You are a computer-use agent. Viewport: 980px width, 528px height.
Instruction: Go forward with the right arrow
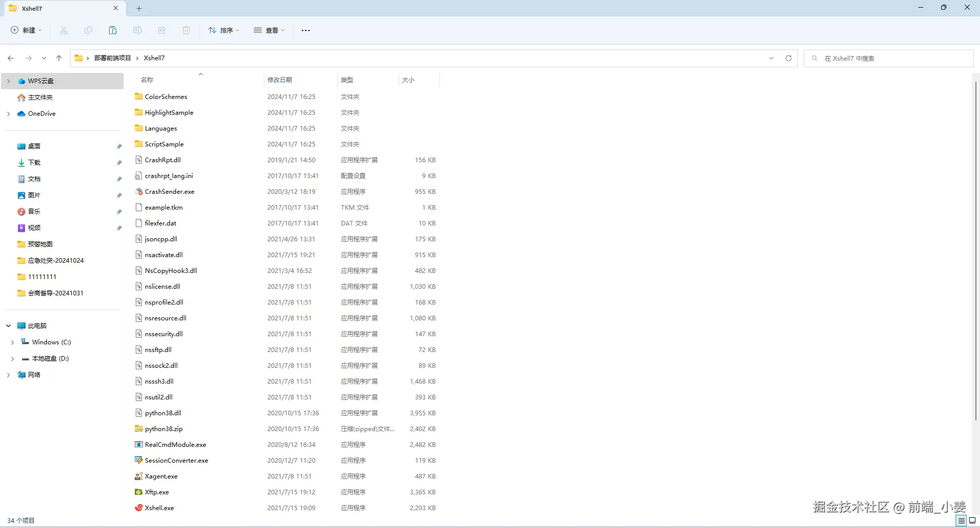pyautogui.click(x=29, y=58)
